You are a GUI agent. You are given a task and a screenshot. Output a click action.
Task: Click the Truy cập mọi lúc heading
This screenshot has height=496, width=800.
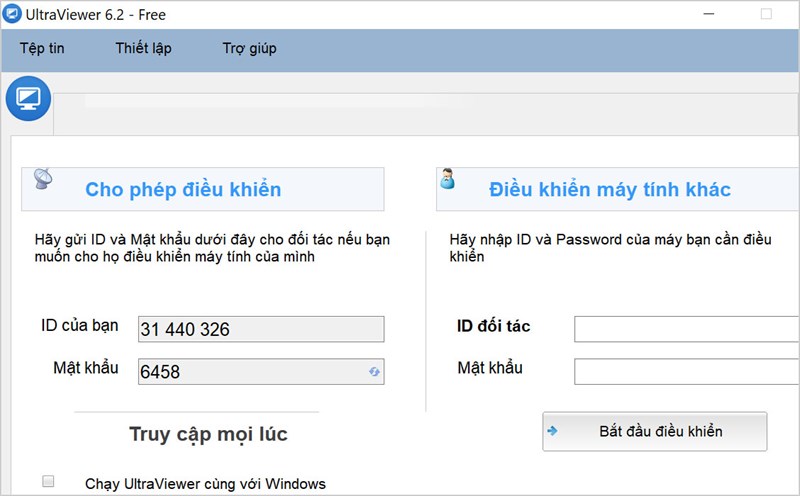tap(208, 434)
